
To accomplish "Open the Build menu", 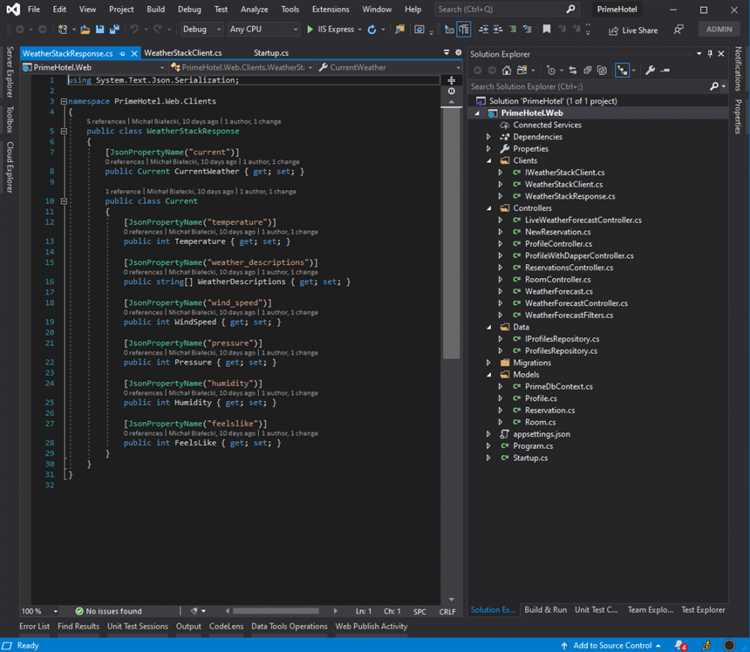I will pyautogui.click(x=155, y=9).
